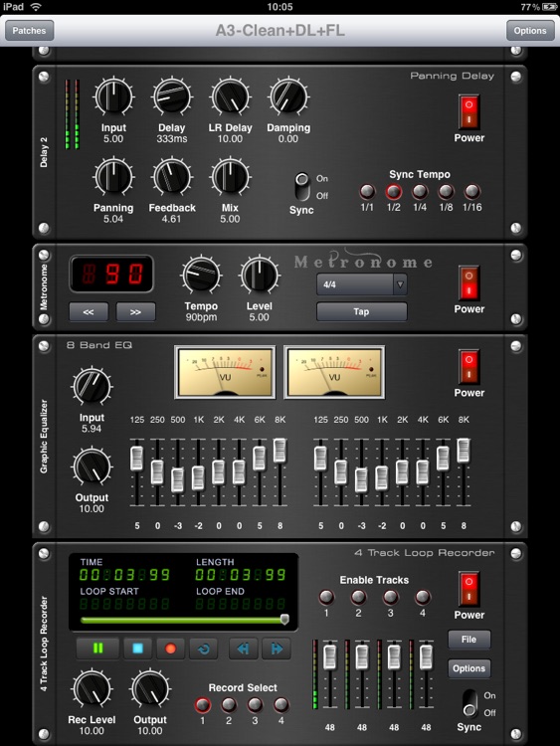Toggle 8 Band EQ power switch
The image size is (560, 746).
click(x=469, y=367)
